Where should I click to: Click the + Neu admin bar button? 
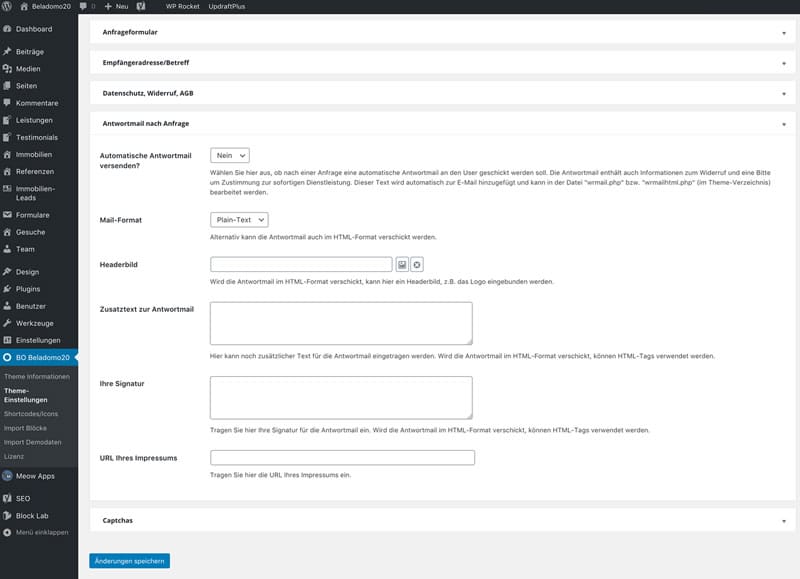click(115, 6)
